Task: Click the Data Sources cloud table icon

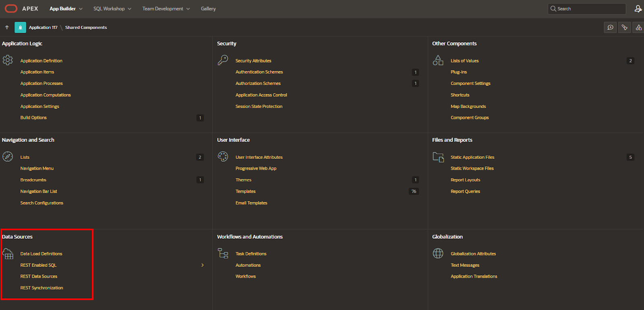Action: click(8, 254)
